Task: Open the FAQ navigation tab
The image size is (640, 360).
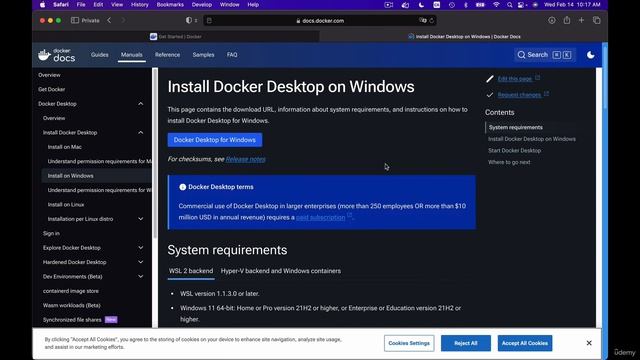Action: 232,55
